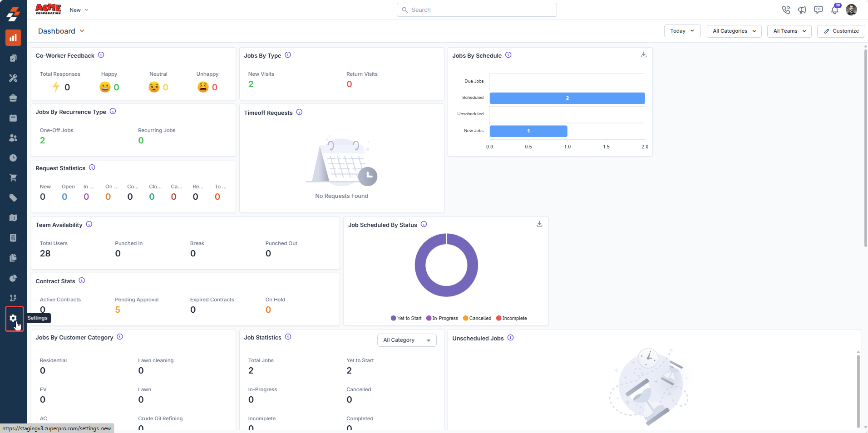Show info for Team Availability
This screenshot has height=433, width=868.
pyautogui.click(x=89, y=224)
